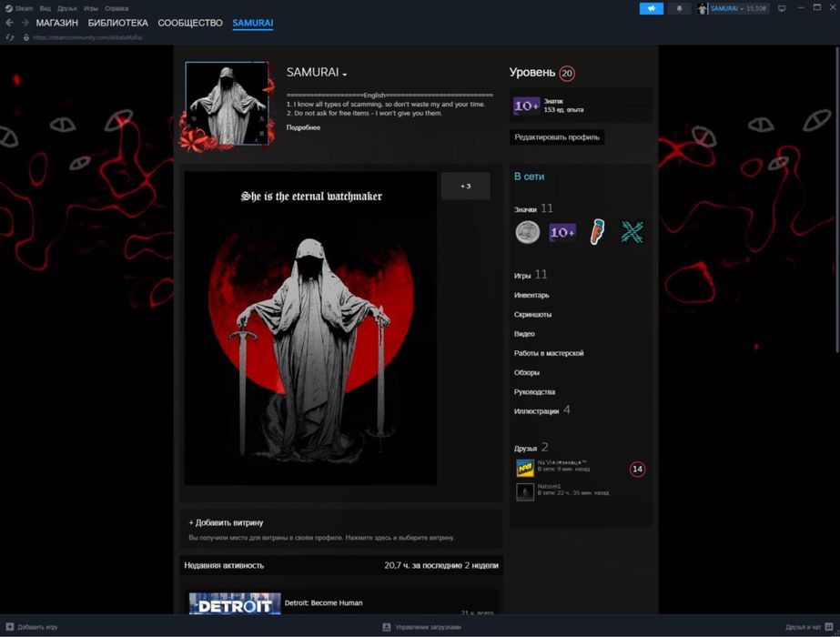This screenshot has height=637, width=840.
Task: Open Видео link
Action: point(524,334)
